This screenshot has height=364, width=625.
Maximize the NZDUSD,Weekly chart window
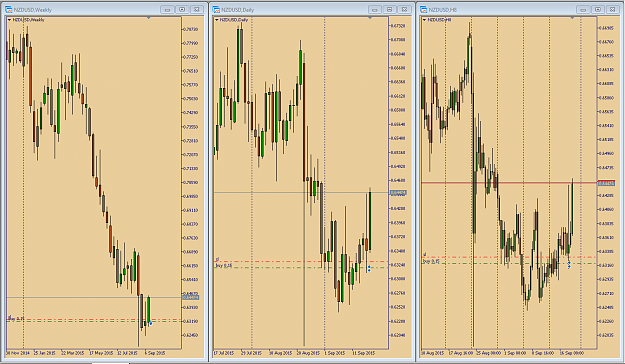(182, 10)
